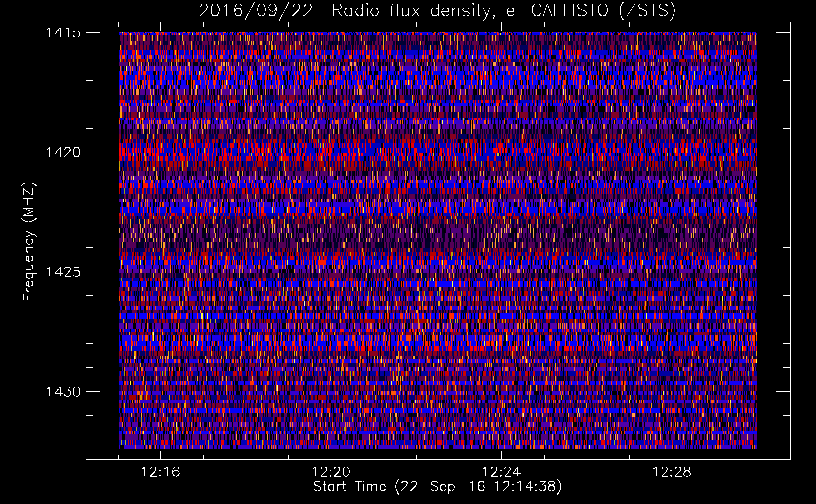
Task: Click the 12:20 time tick label
Action: (331, 472)
